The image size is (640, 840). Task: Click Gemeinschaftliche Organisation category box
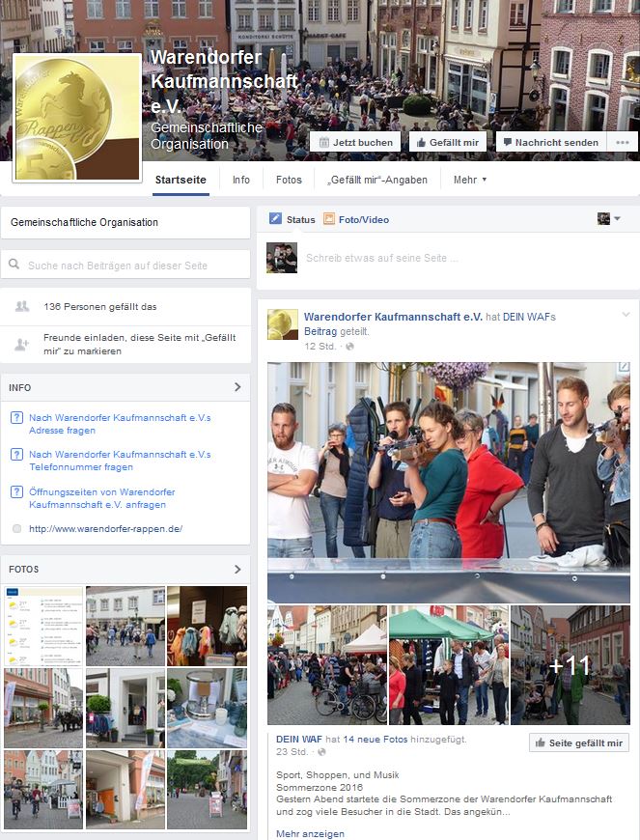[125, 222]
